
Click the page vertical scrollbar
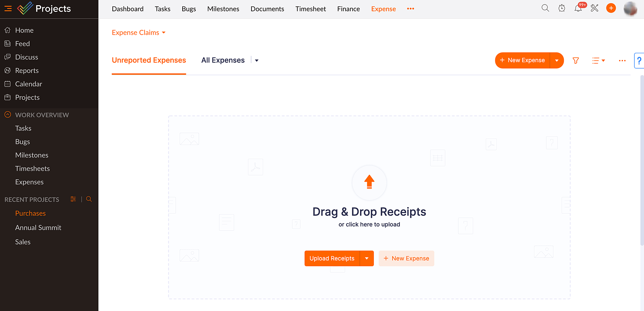point(642,160)
